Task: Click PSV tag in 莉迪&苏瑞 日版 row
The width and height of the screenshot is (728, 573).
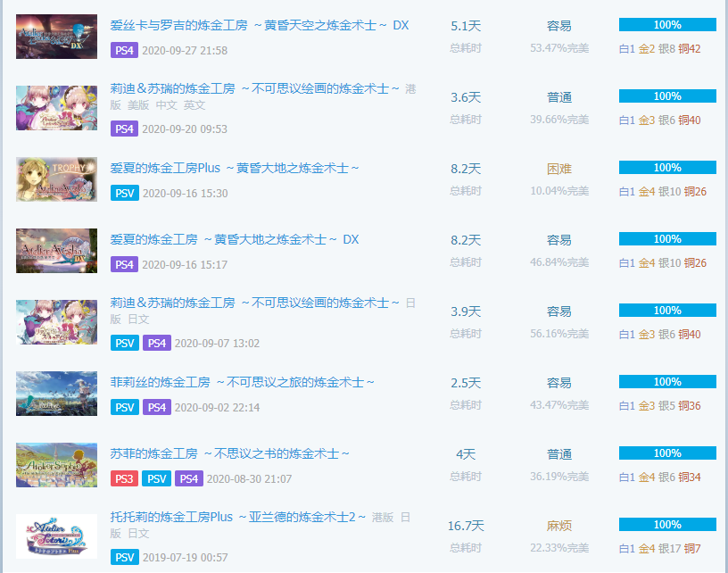Action: 124,343
